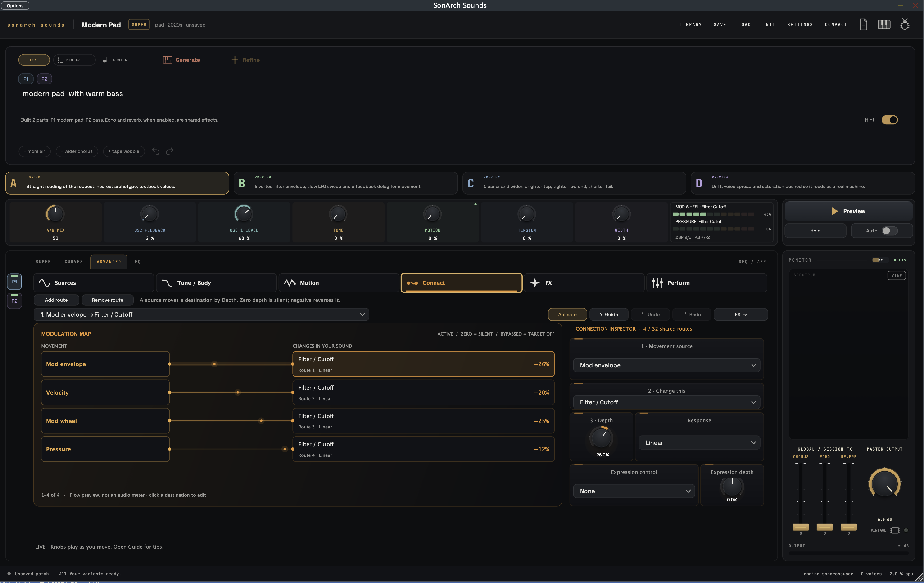The height and width of the screenshot is (583, 924).
Task: Adjust the Echo fader
Action: click(825, 527)
